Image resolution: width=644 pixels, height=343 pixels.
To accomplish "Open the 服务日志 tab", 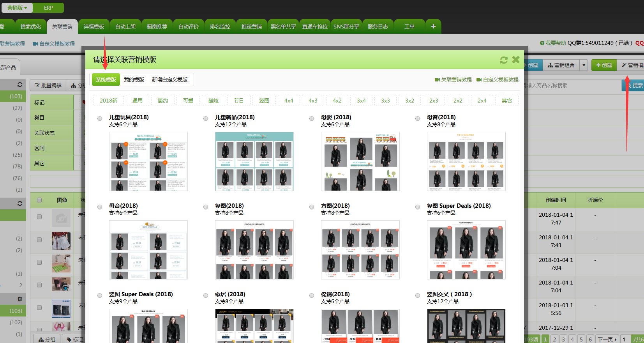I will pos(378,27).
